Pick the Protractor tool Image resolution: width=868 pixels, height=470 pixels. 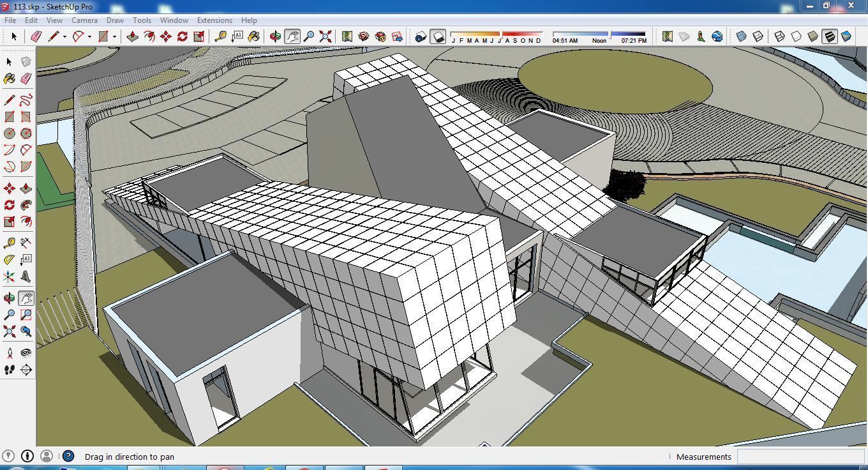[9, 260]
